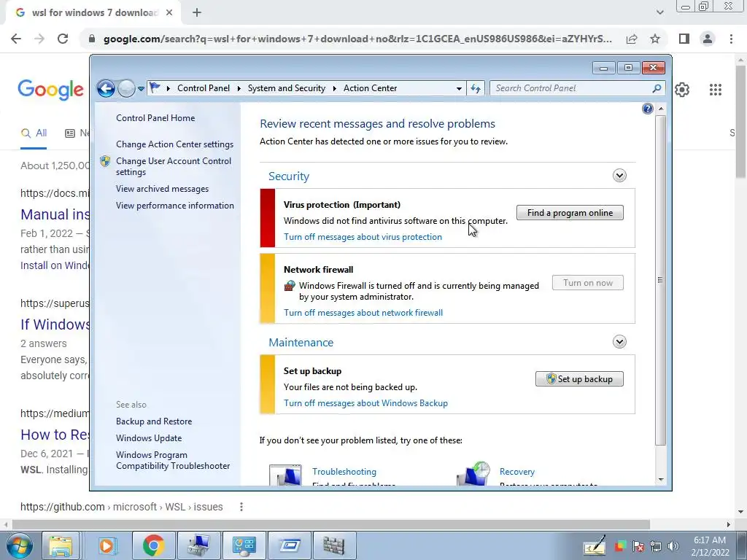This screenshot has height=560, width=747.
Task: Open Chrome side panel icon
Action: click(684, 39)
